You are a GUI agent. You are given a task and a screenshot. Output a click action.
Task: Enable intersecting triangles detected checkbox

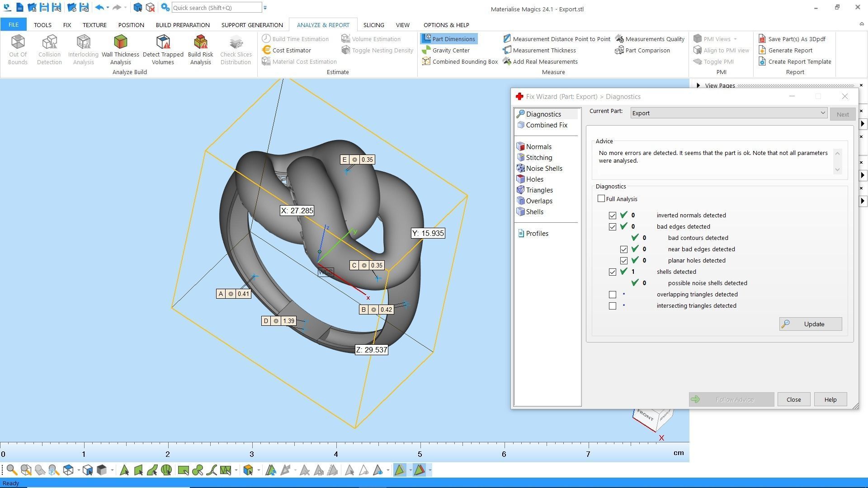613,306
